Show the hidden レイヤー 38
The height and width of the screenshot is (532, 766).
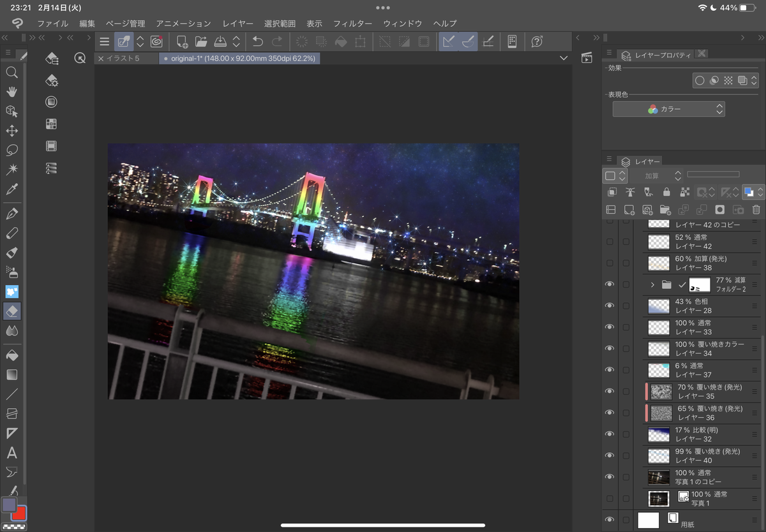click(610, 263)
